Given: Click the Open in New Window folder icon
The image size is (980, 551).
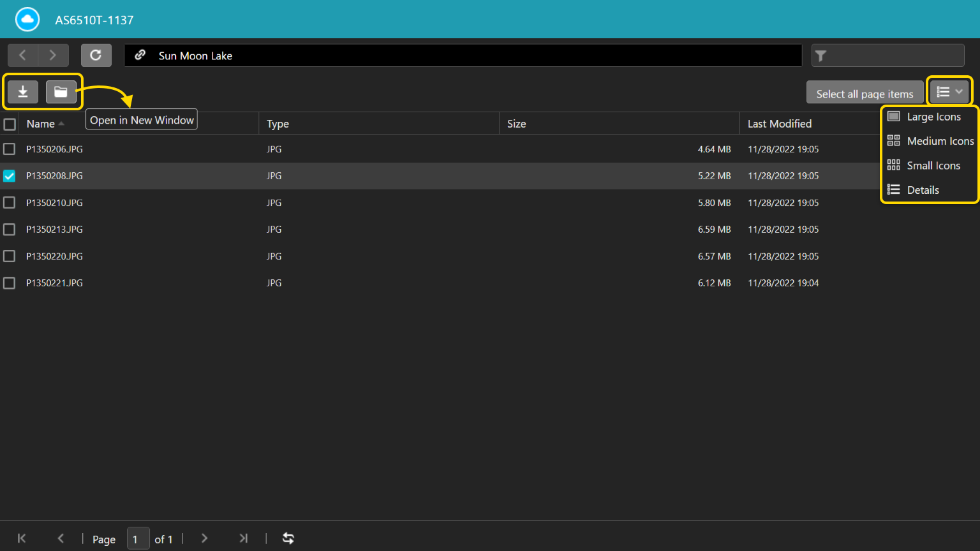Looking at the screenshot, I should 61,92.
